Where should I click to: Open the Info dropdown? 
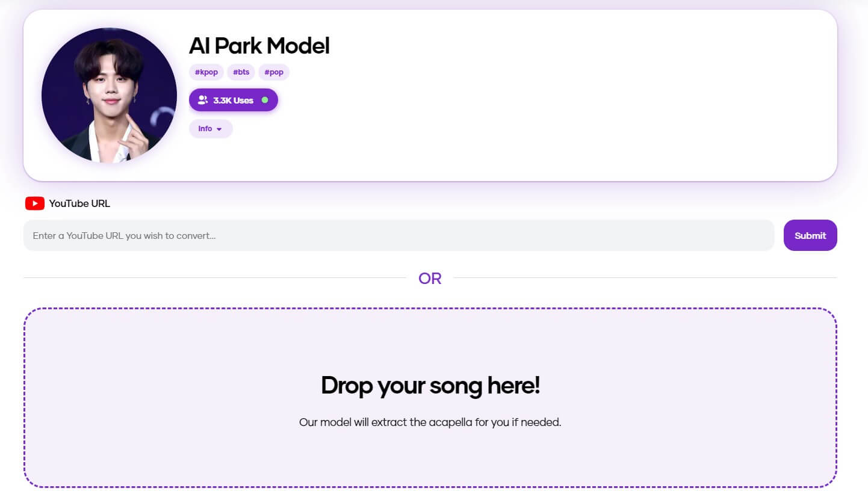coord(210,128)
